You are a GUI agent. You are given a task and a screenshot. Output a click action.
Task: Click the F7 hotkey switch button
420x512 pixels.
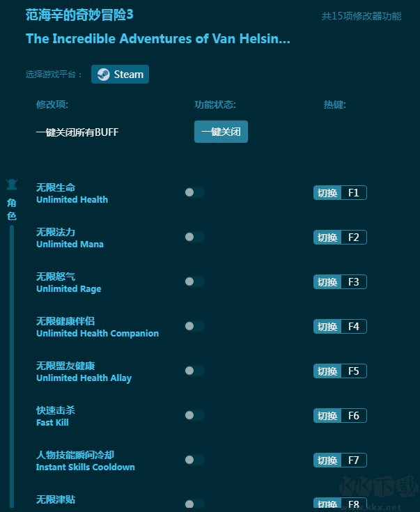327,460
